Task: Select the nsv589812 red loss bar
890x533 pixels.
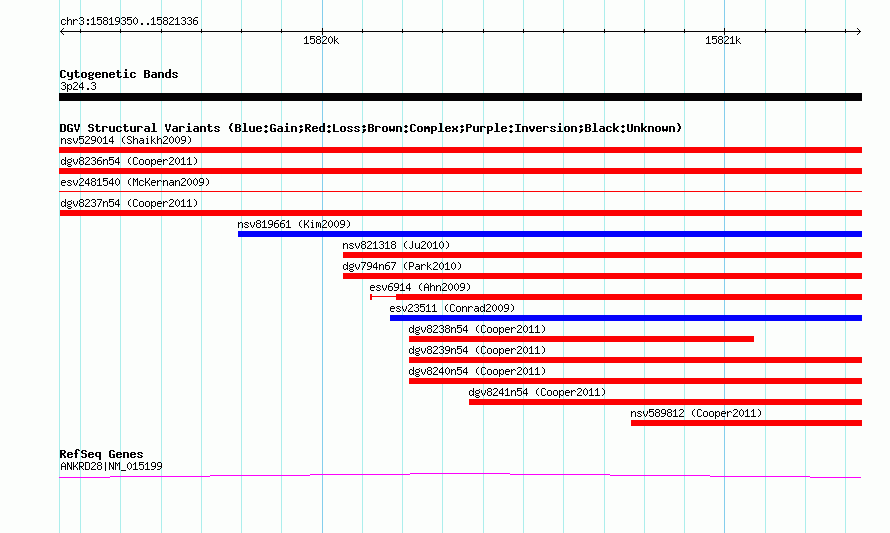Action: point(746,423)
